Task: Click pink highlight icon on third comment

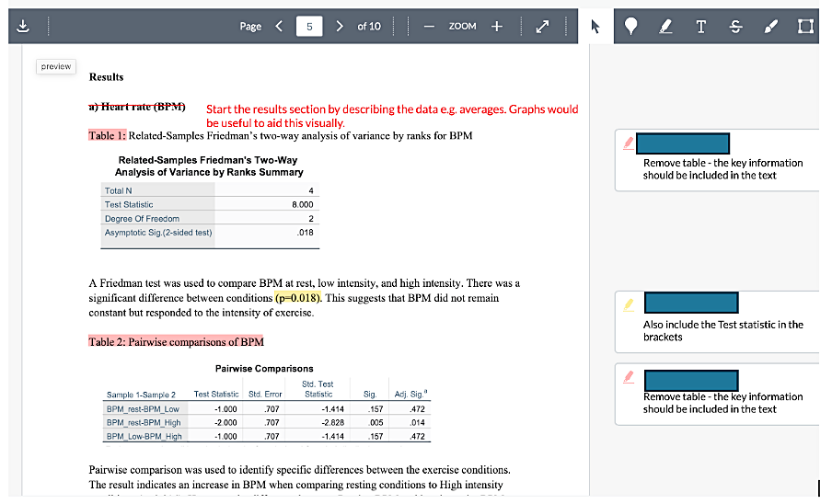Action: coord(629,377)
